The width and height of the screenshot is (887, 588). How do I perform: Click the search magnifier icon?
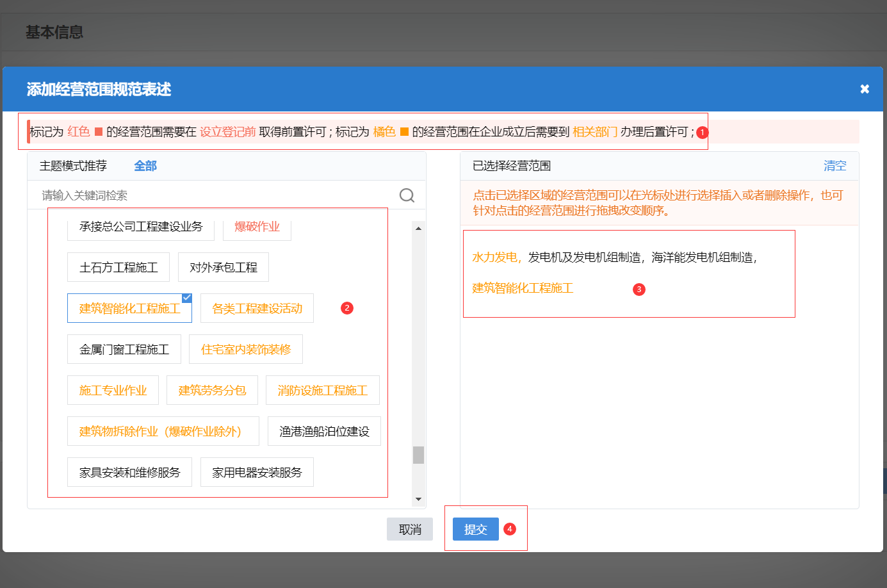click(x=406, y=194)
